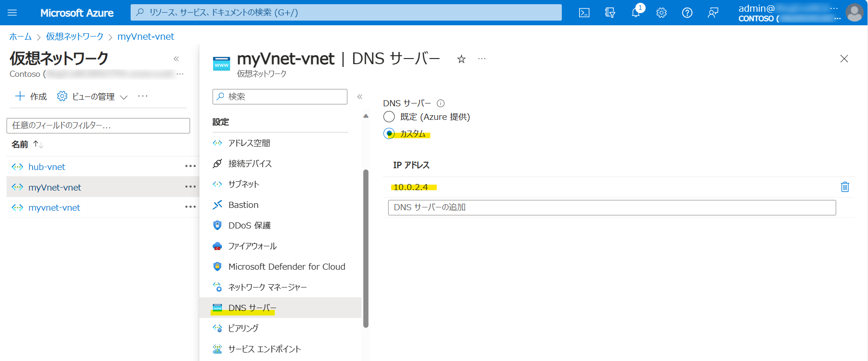Image resolution: width=868 pixels, height=361 pixels.
Task: Collapse the resource settings menu
Action: (x=360, y=96)
